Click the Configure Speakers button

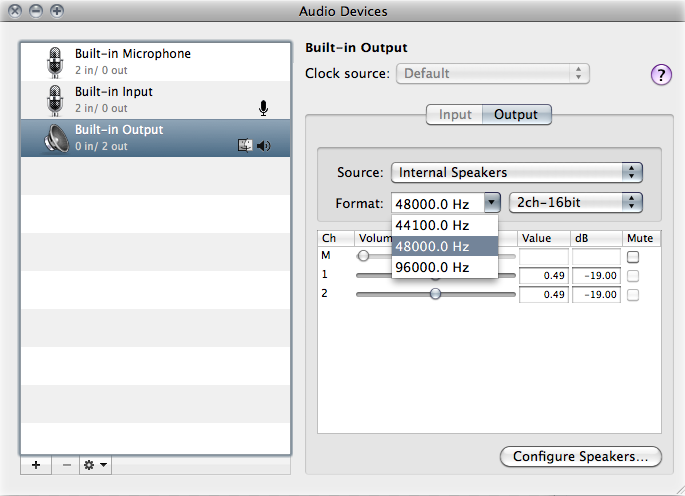pos(581,457)
